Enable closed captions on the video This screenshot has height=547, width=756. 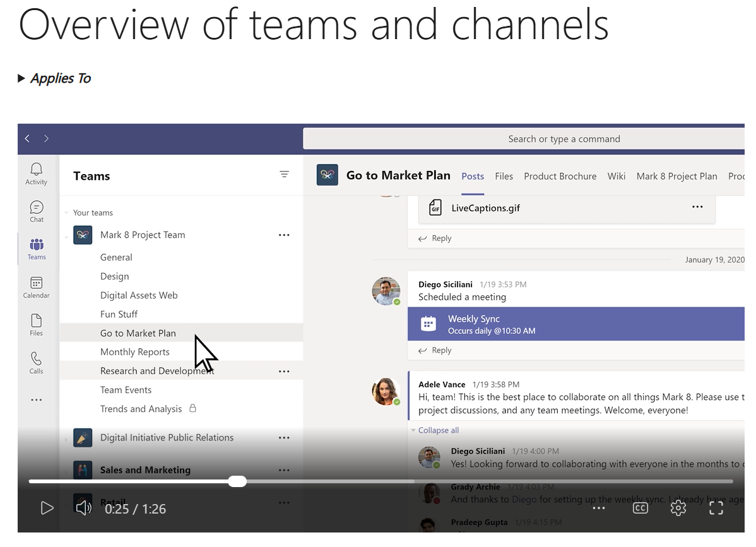(640, 508)
